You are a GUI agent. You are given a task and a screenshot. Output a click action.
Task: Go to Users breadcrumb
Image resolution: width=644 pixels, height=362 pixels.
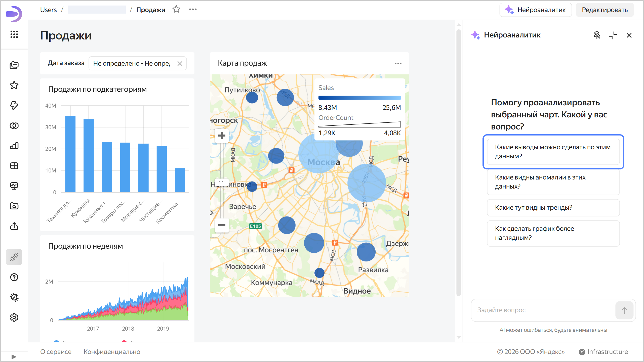(49, 10)
